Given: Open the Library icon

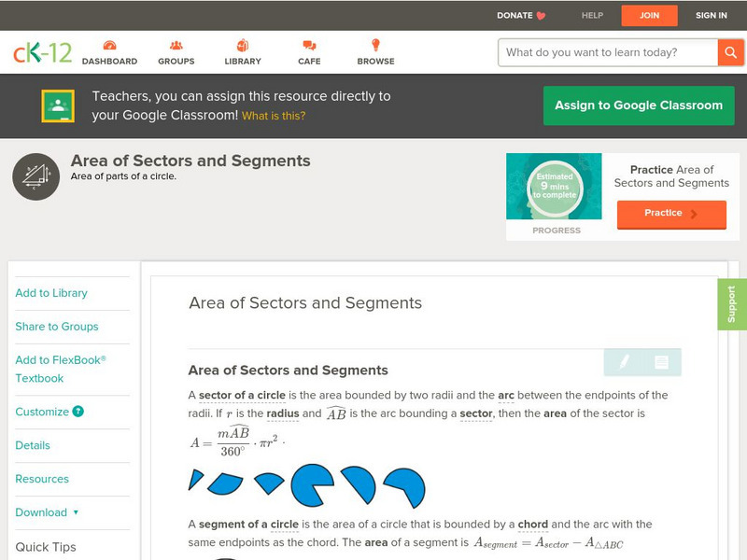Looking at the screenshot, I should point(243,46).
